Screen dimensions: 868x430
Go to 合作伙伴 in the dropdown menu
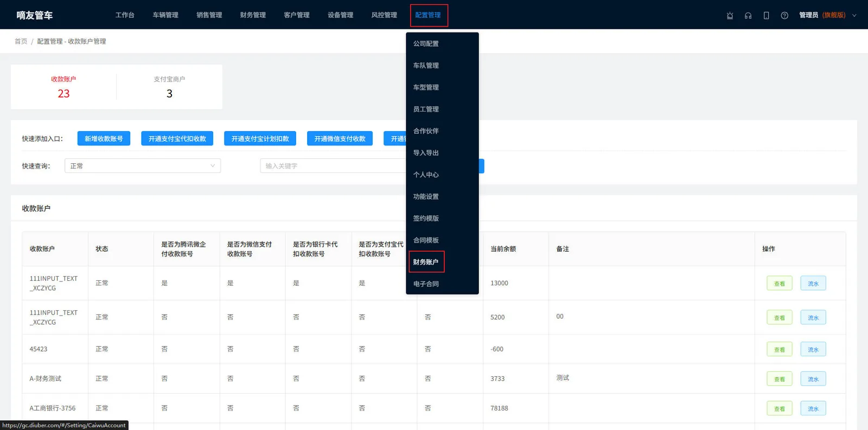click(442, 131)
